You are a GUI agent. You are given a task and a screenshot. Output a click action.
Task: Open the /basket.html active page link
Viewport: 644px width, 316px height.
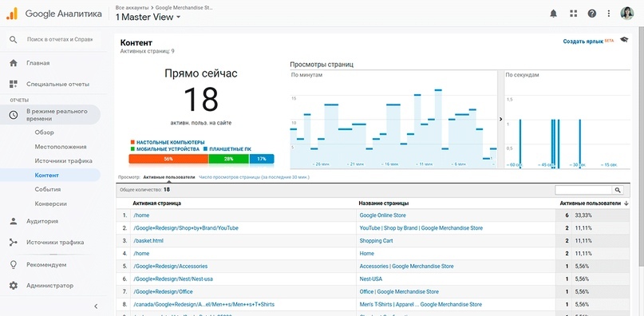coord(148,241)
